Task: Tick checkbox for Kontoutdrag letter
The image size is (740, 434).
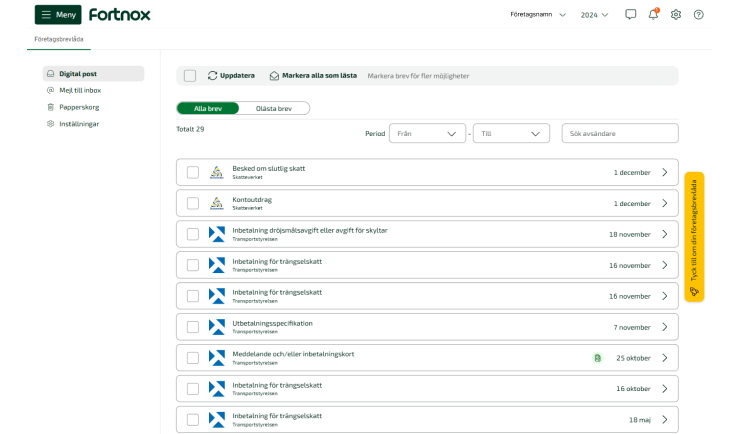Action: point(193,203)
